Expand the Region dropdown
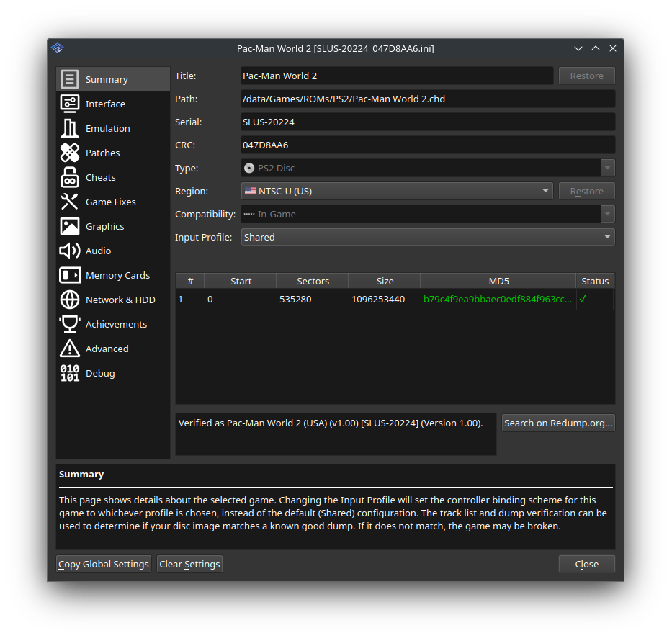Image resolution: width=672 pixels, height=638 pixels. click(x=397, y=191)
